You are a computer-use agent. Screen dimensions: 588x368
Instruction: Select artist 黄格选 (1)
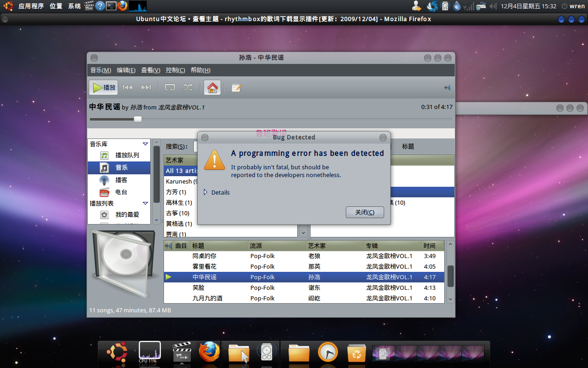tap(181, 224)
